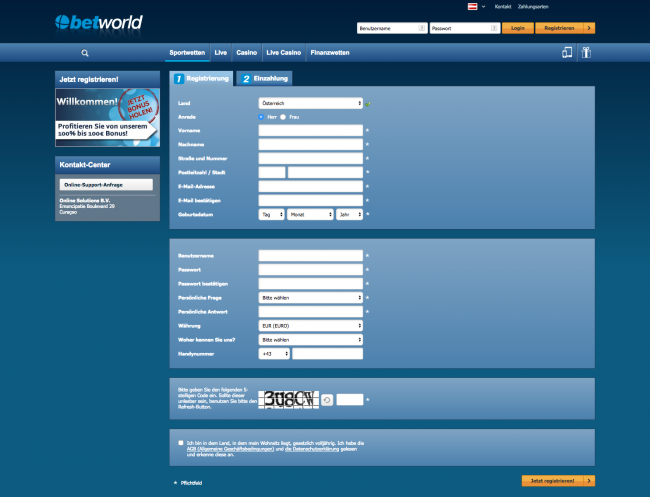Expand the Monat birth month dropdown
Viewport: 650px width, 497px height.
pos(310,214)
